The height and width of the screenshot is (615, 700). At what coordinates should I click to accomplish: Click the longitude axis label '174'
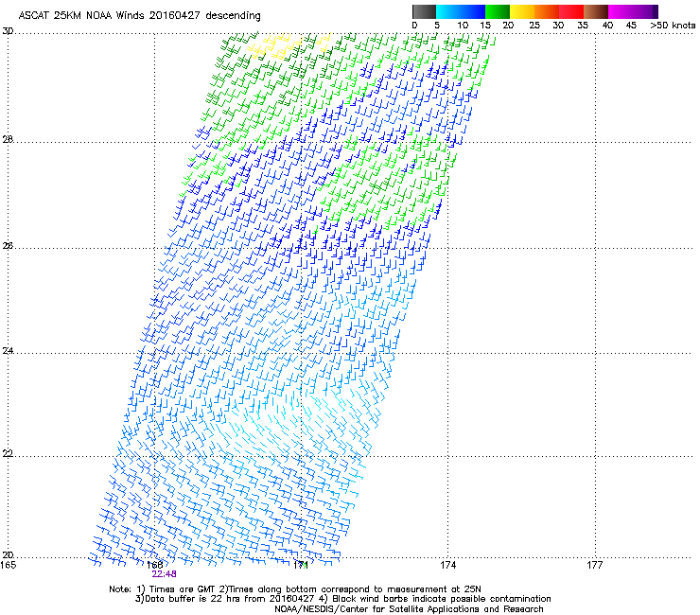pyautogui.click(x=447, y=565)
